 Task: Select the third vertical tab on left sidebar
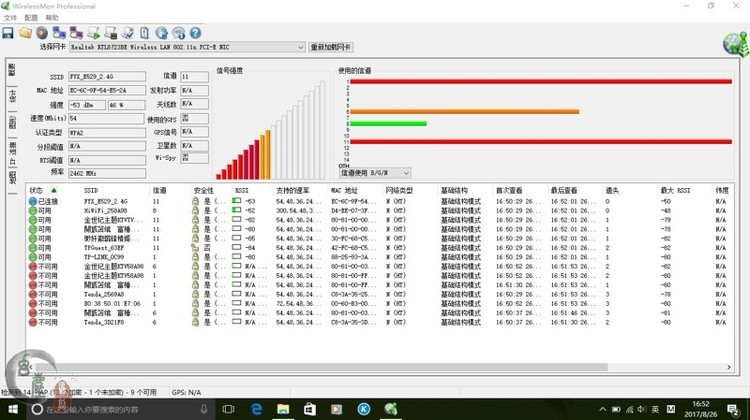[12, 122]
